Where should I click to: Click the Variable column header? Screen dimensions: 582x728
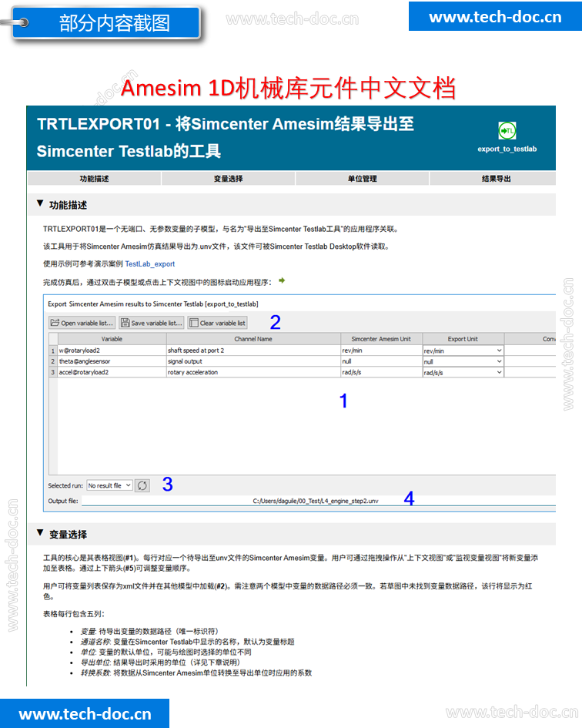tap(112, 339)
